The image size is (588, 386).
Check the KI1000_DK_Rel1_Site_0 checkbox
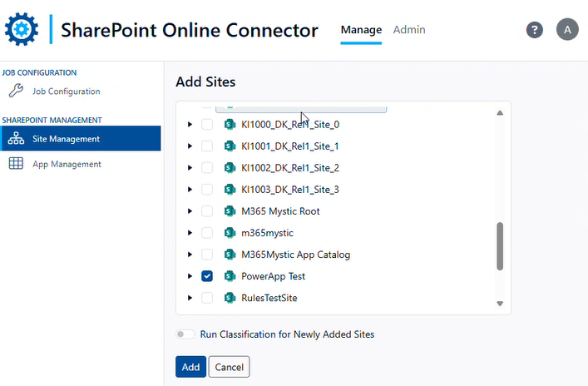207,125
